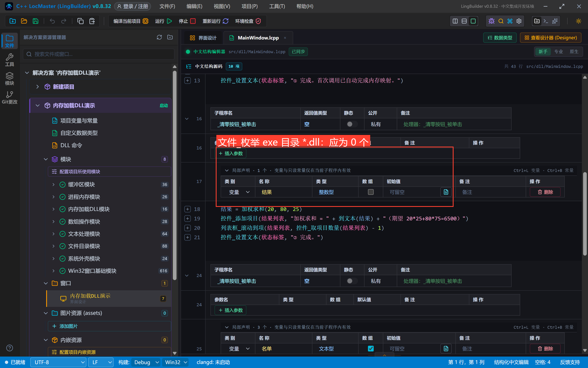Refresh the solution explorer
Viewport: 588px width, 368px height.
[x=159, y=37]
